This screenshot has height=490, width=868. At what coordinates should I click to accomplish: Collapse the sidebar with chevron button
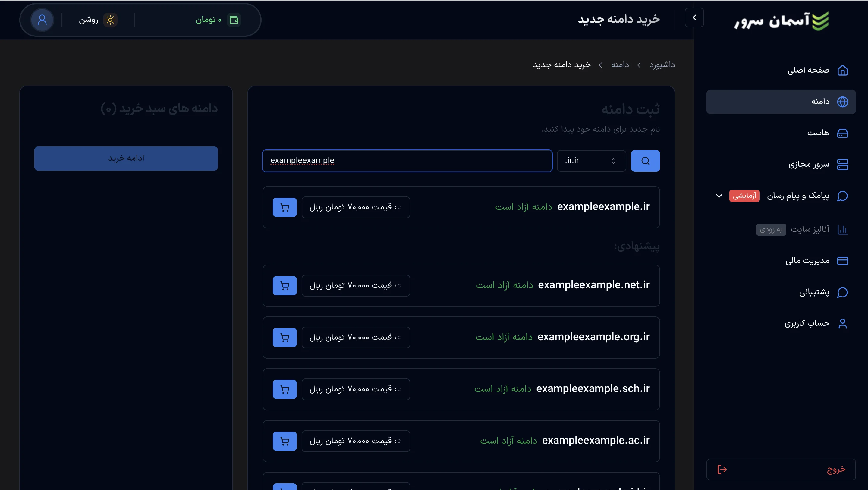tap(694, 17)
